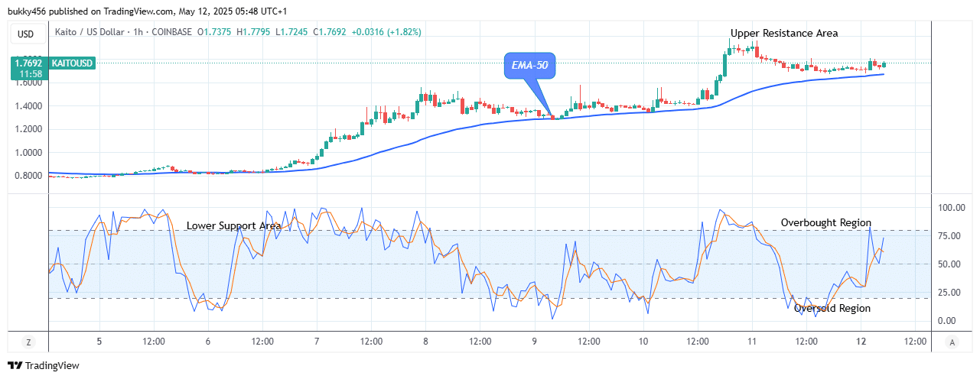980x379 pixels.
Task: Click the 100.00 oscillator axis label
Action: click(951, 208)
